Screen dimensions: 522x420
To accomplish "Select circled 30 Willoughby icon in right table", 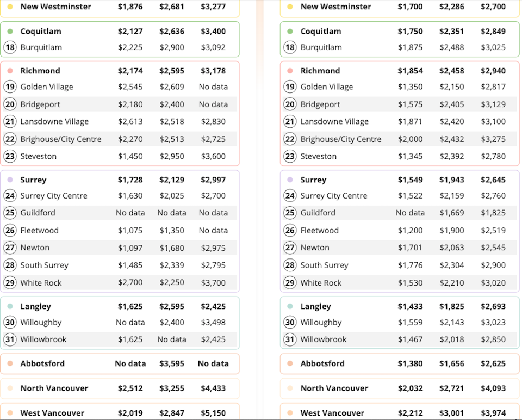I will click(290, 323).
